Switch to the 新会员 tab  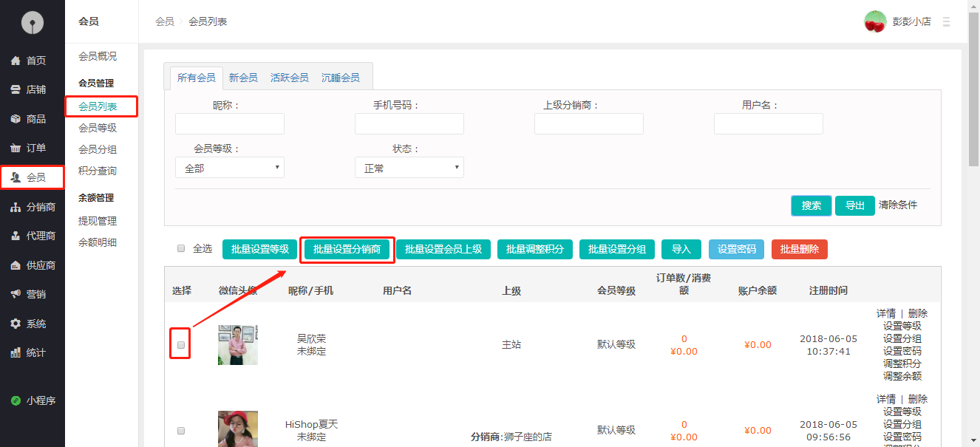244,76
